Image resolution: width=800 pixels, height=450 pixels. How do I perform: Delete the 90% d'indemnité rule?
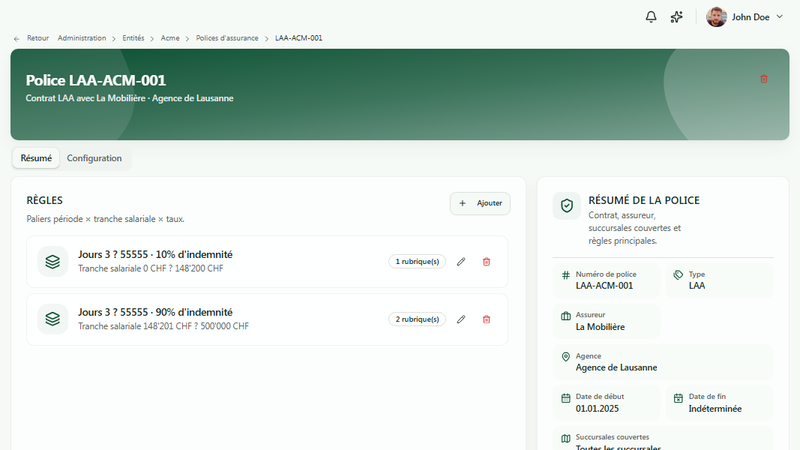[x=486, y=319]
